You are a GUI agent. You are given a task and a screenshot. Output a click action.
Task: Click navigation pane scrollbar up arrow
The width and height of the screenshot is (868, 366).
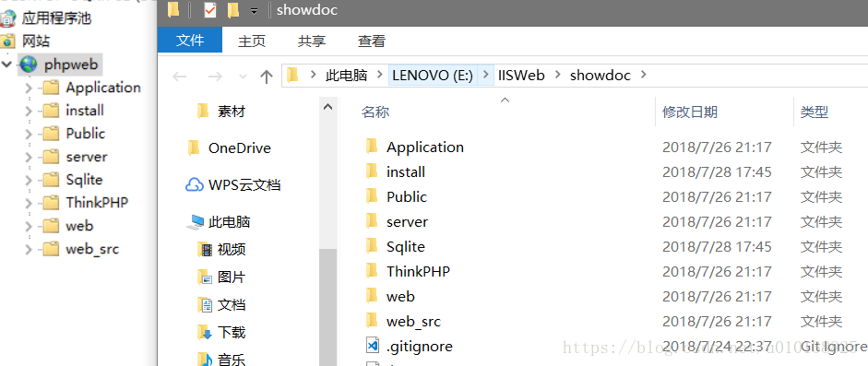pos(328,106)
